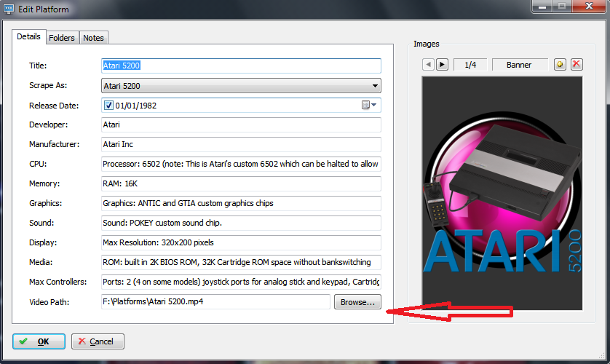Toggle the Release Date checkbox

tap(108, 106)
